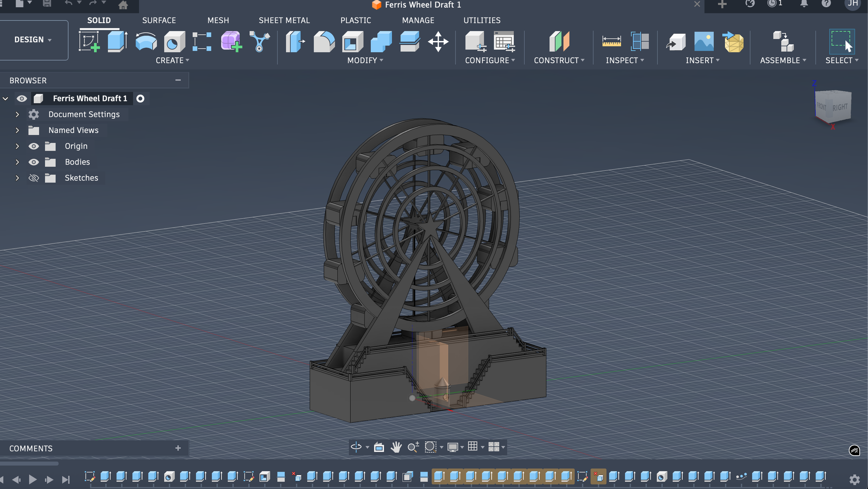
Task: Play the timeline animation
Action: pos(33,479)
